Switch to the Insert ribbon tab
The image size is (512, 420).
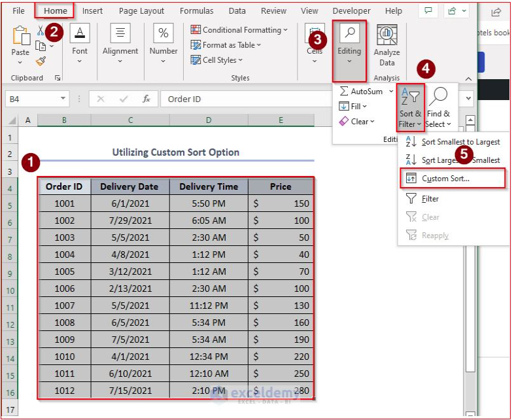click(x=92, y=11)
